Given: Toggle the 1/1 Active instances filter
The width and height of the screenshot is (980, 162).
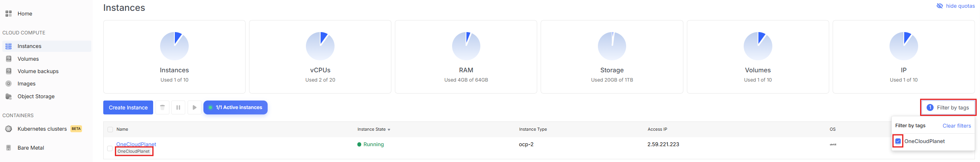Looking at the screenshot, I should 236,107.
